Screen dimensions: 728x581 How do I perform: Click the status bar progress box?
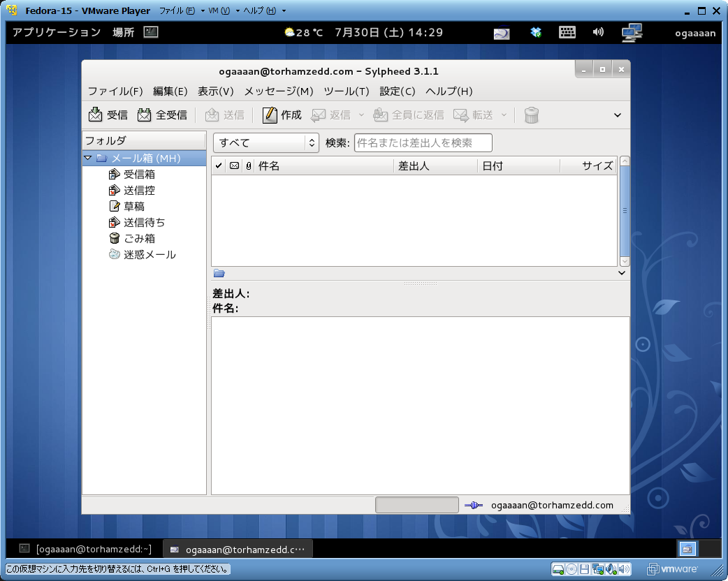coord(417,505)
